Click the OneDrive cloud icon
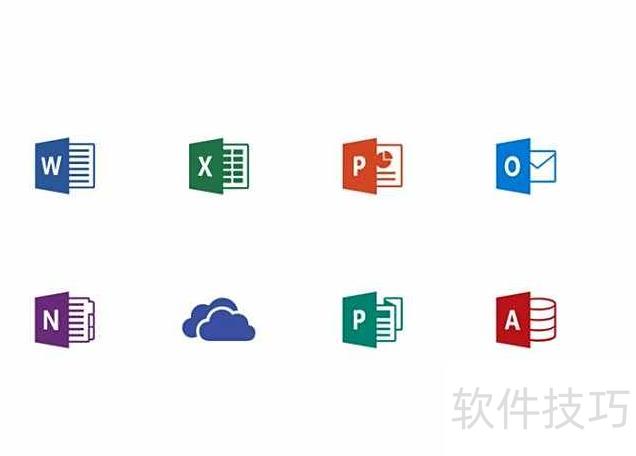Screen dimensions: 636x456 pyautogui.click(x=219, y=320)
